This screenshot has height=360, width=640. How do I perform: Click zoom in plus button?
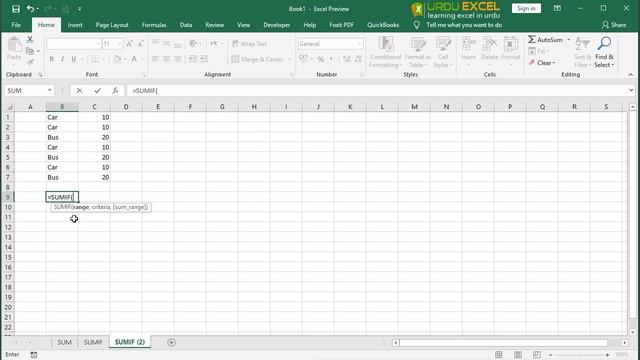tap(607, 355)
